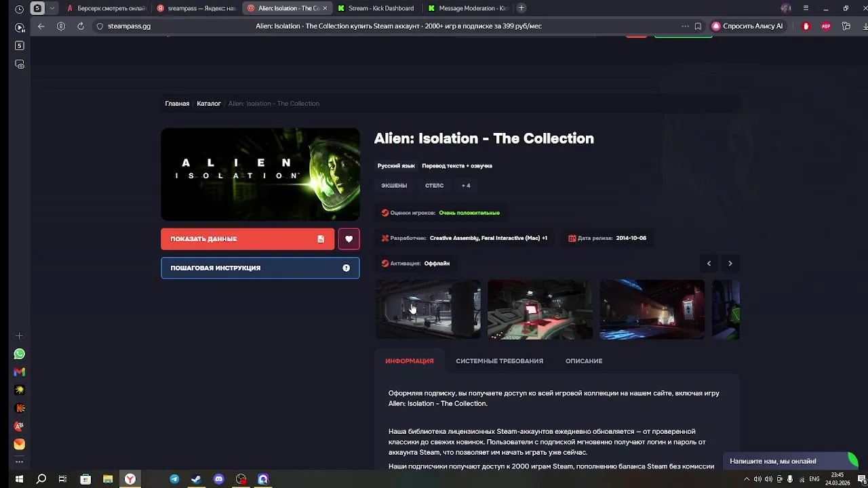Click ПОКАЗАТЬ ДАННЫЕ button
868x488 pixels.
click(x=248, y=239)
